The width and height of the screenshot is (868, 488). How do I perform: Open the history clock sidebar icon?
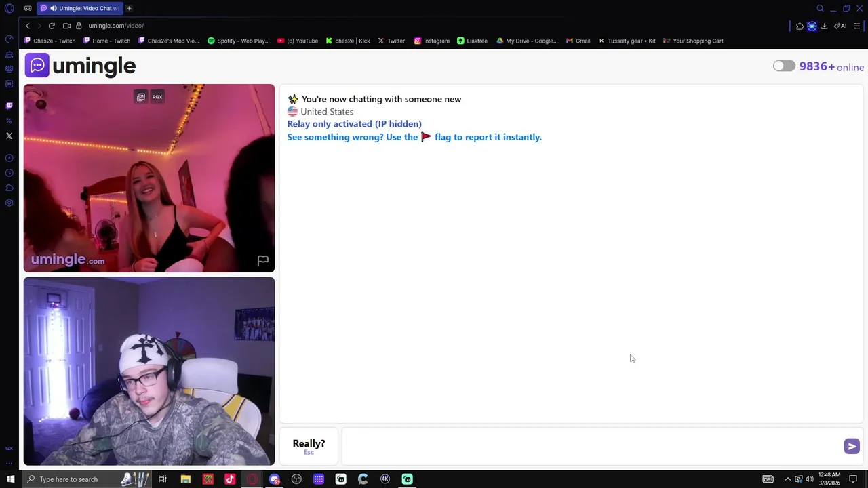coord(9,173)
